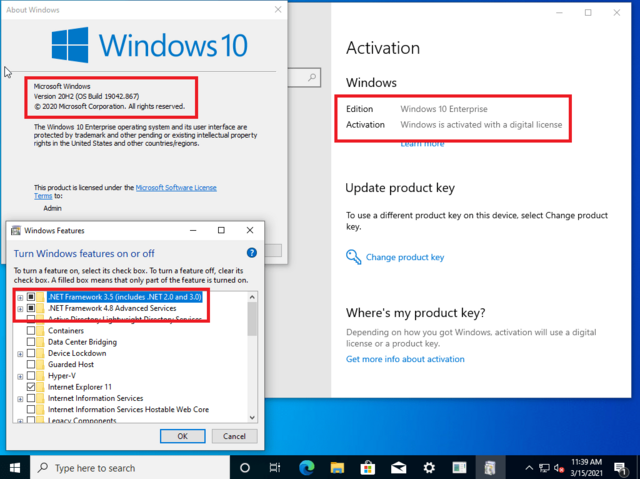Click the Windows Features help icon
Screen dimensions: 640x479
(252, 253)
